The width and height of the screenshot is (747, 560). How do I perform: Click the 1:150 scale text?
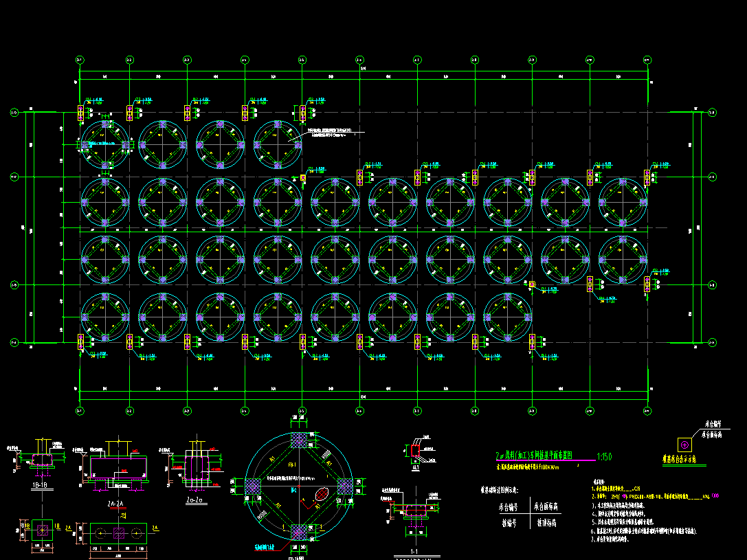[603, 457]
